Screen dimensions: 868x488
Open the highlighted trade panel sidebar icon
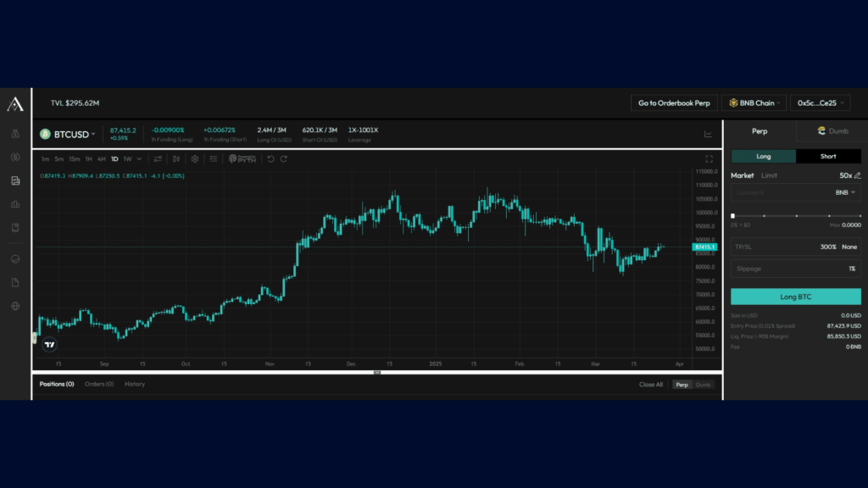[15, 181]
